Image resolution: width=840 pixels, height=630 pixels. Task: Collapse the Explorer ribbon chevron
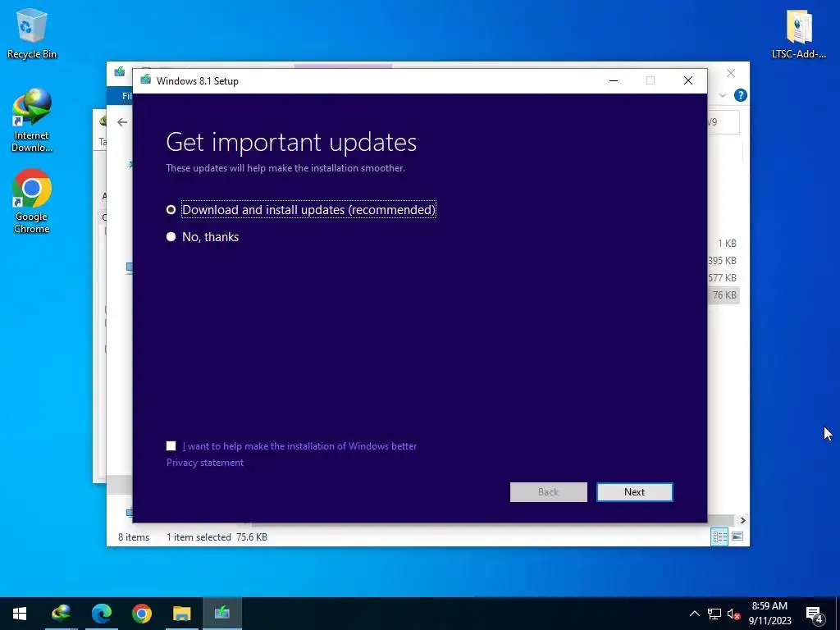[722, 95]
